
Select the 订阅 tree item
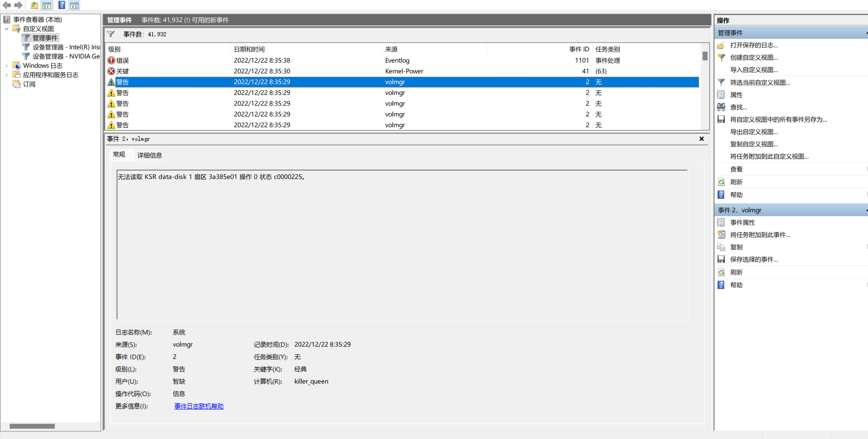(x=29, y=84)
